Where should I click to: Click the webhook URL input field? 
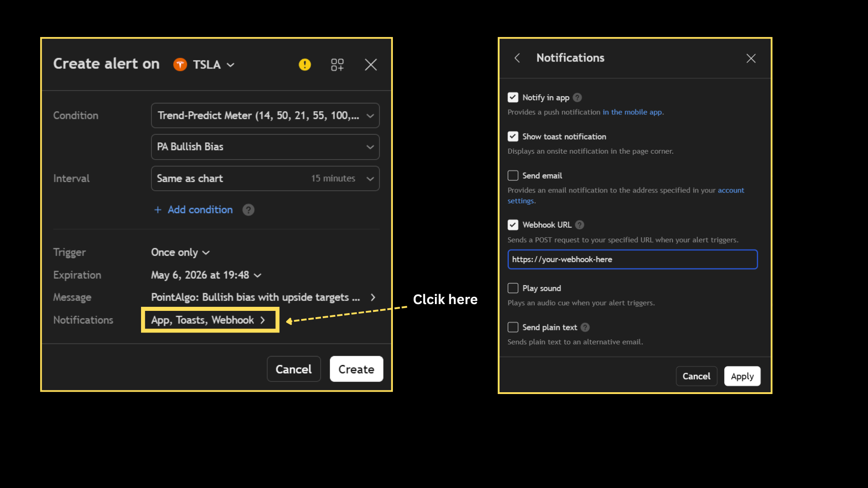click(632, 259)
